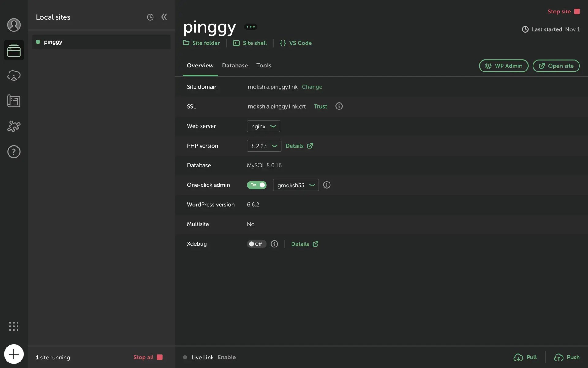This screenshot has height=368, width=588.
Task: Click the history/clock icon in sidebar
Action: (x=150, y=17)
